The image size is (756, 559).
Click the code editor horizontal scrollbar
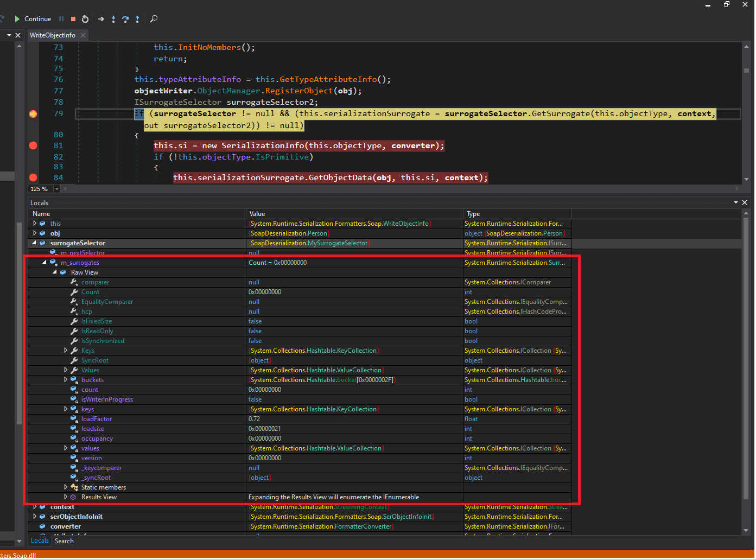click(x=402, y=189)
